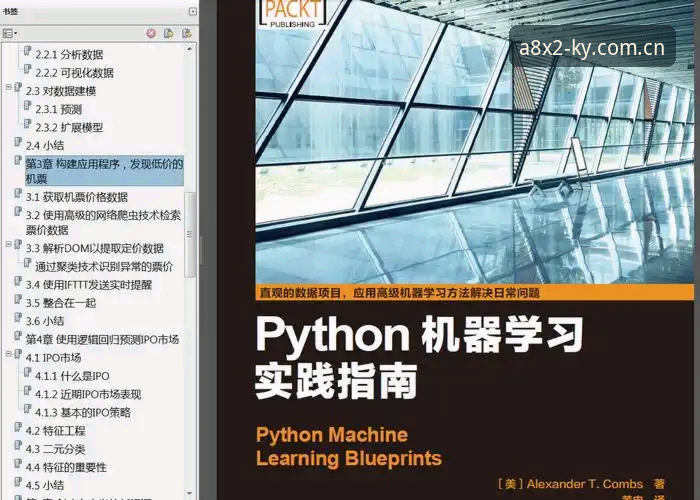Click author name Alexander T. Combs
Image resolution: width=700 pixels, height=500 pixels.
tap(585, 484)
